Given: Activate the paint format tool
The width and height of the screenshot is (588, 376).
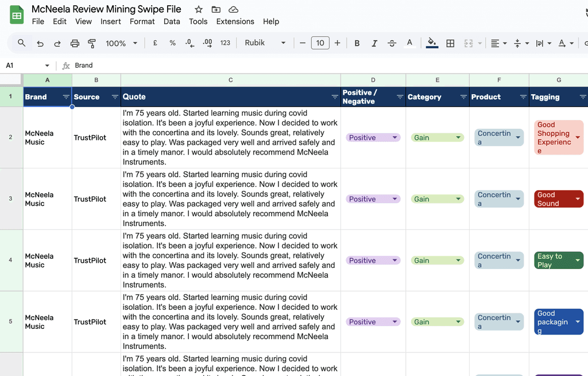Looking at the screenshot, I should pyautogui.click(x=92, y=43).
